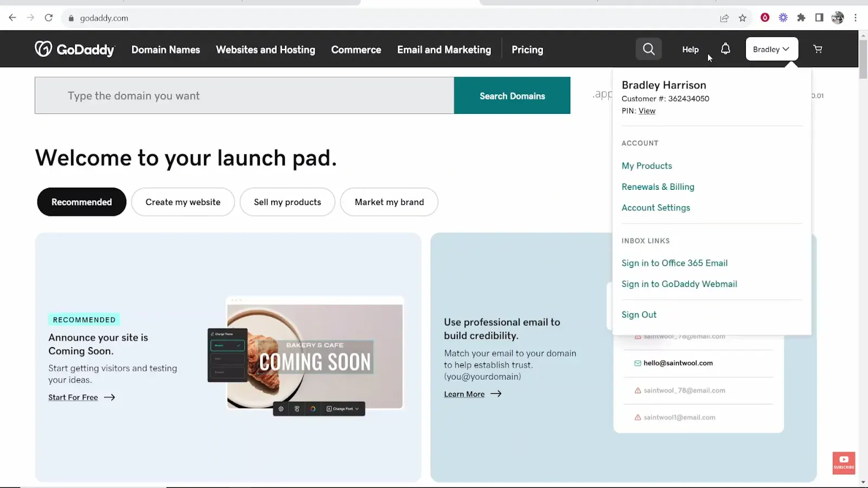Click the Bradley Harrison account name
Viewport: 868px width, 488px height.
pos(664,85)
